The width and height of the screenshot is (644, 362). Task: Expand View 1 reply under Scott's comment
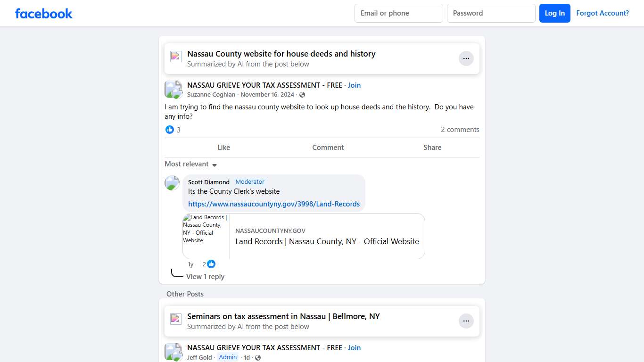coord(206,277)
